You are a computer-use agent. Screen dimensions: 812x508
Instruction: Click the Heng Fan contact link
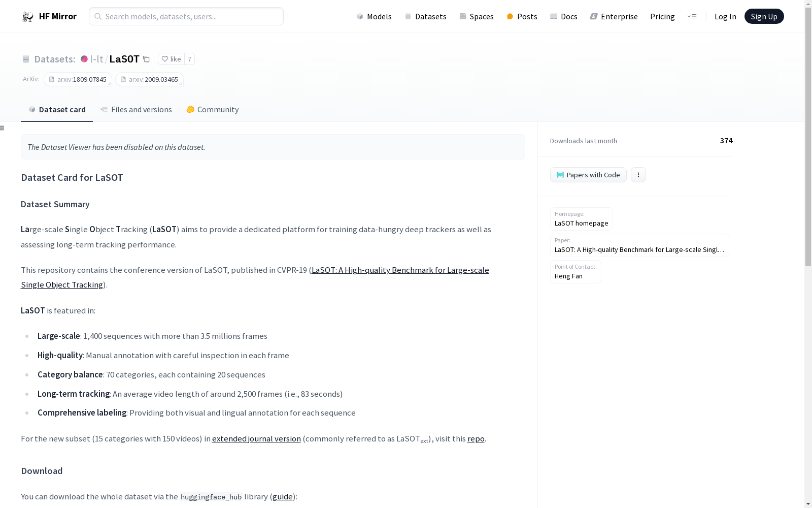tap(576, 272)
